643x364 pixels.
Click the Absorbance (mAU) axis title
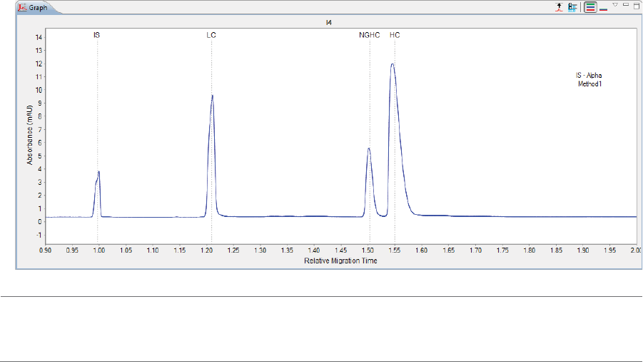pos(29,136)
